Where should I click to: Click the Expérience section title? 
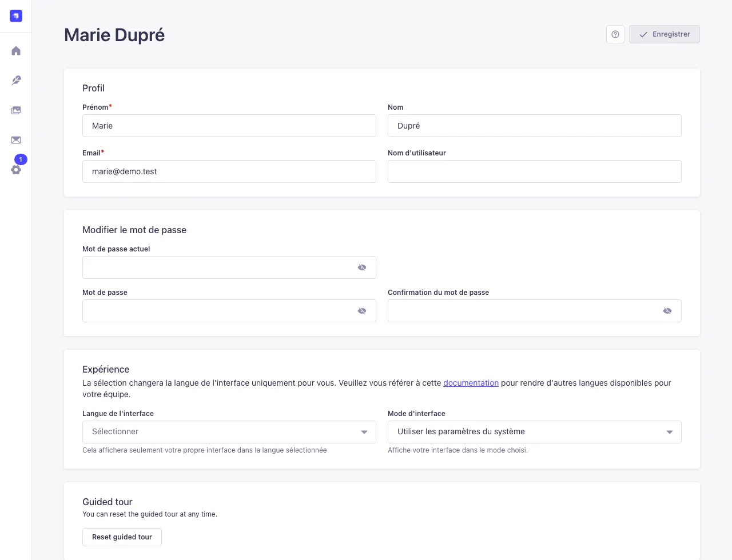pos(106,369)
